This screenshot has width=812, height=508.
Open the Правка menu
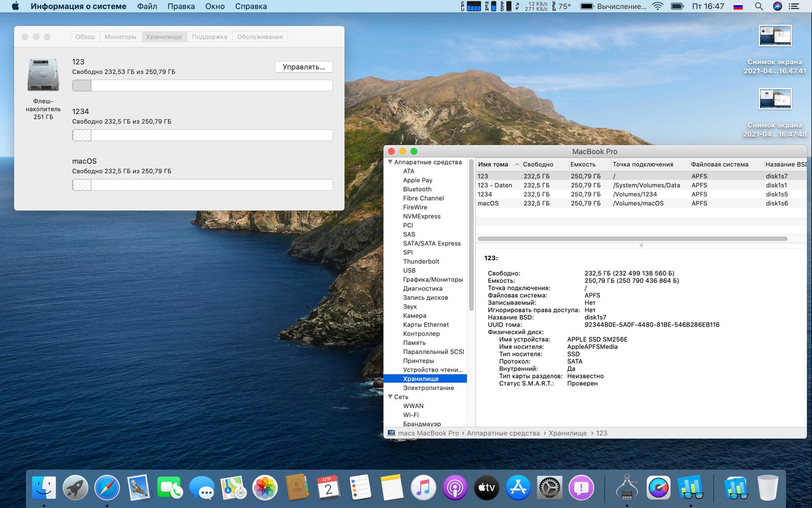(181, 6)
